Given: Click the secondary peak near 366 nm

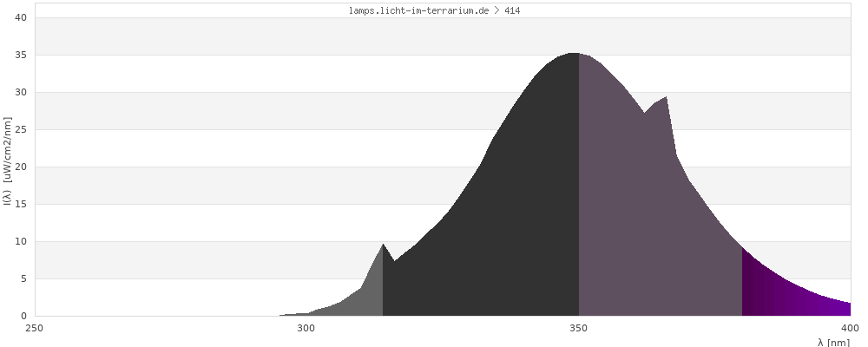Looking at the screenshot, I should coord(666,97).
